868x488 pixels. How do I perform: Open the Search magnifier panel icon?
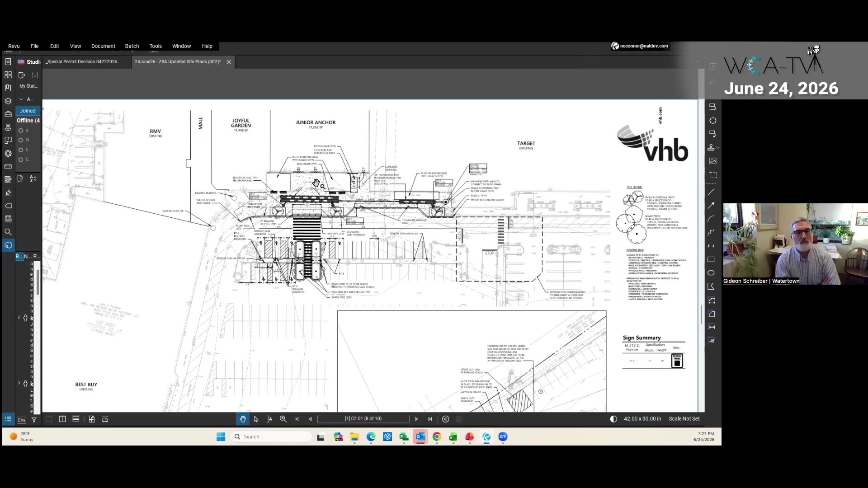coord(8,232)
